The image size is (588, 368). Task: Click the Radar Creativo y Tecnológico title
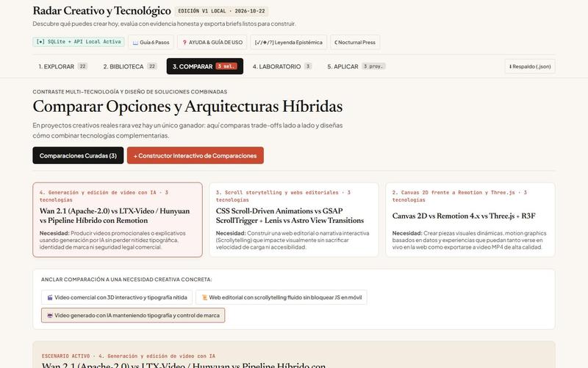pyautogui.click(x=101, y=11)
